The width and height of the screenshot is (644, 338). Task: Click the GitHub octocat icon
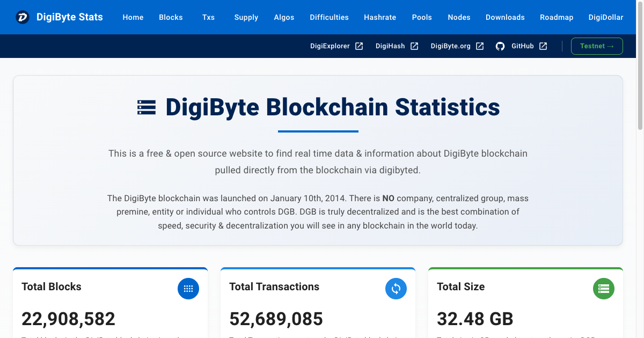pyautogui.click(x=500, y=46)
